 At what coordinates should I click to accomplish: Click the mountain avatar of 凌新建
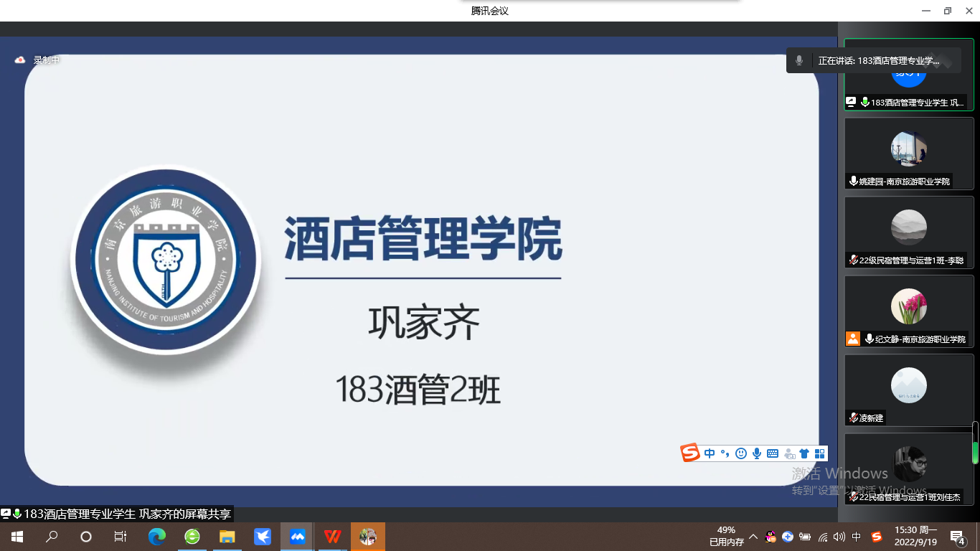click(909, 386)
